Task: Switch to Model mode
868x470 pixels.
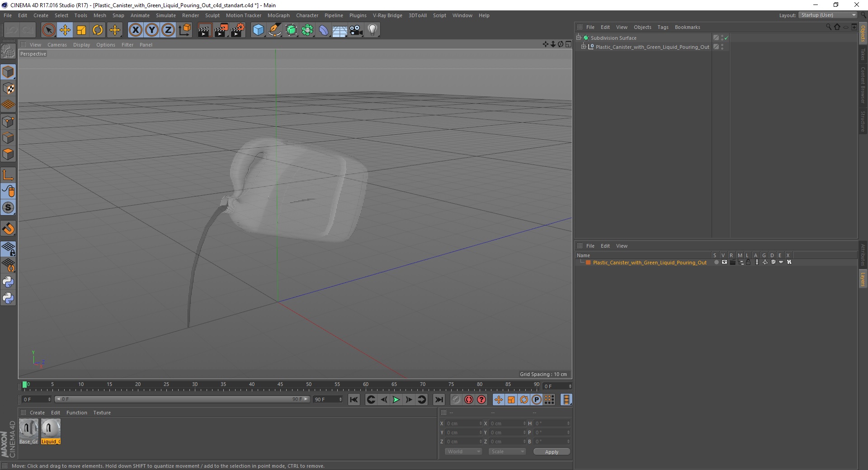Action: click(8, 72)
